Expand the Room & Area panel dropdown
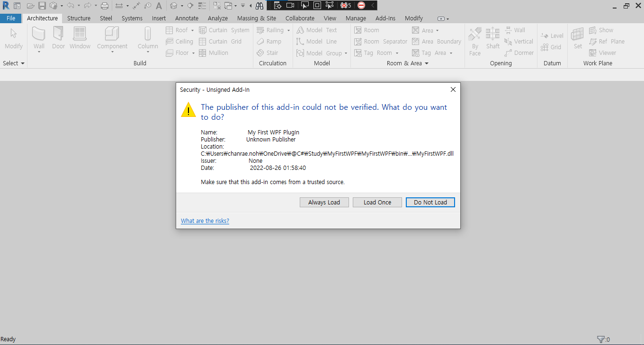The width and height of the screenshot is (644, 345). (426, 63)
